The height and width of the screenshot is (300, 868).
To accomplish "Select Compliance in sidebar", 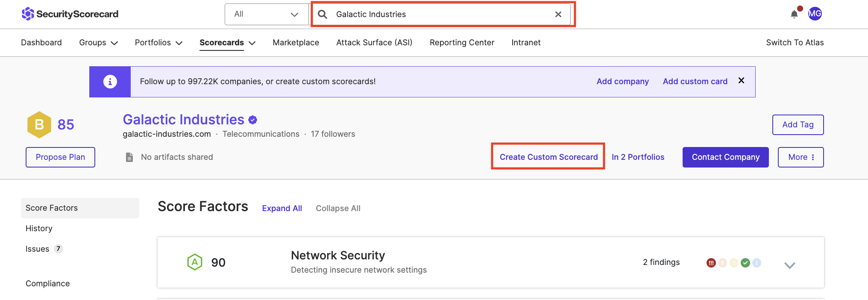I will tap(47, 283).
